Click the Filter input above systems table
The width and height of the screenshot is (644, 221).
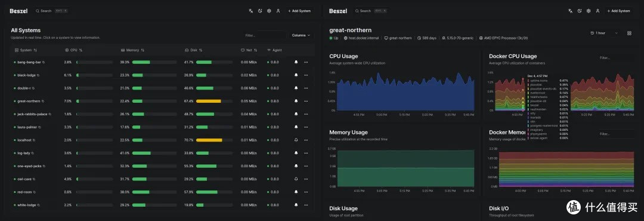click(x=265, y=35)
